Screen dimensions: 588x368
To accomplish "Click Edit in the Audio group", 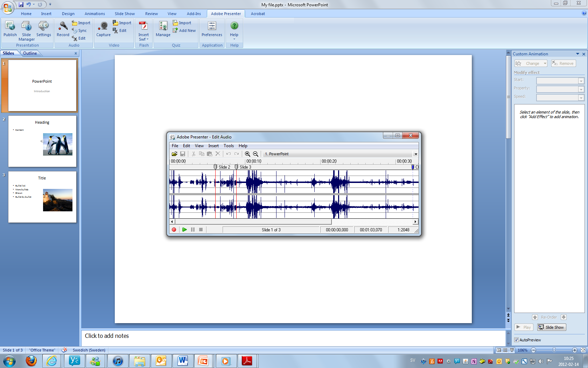I will click(79, 38).
